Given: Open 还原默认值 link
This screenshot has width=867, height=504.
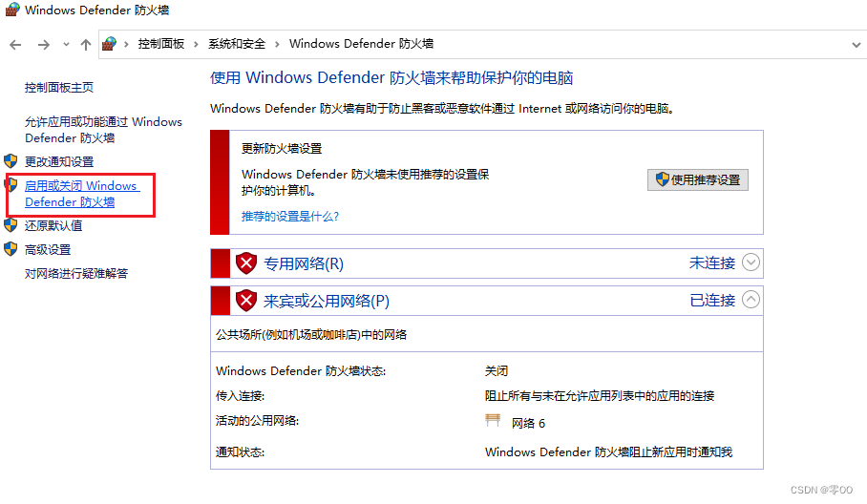Looking at the screenshot, I should tap(53, 225).
